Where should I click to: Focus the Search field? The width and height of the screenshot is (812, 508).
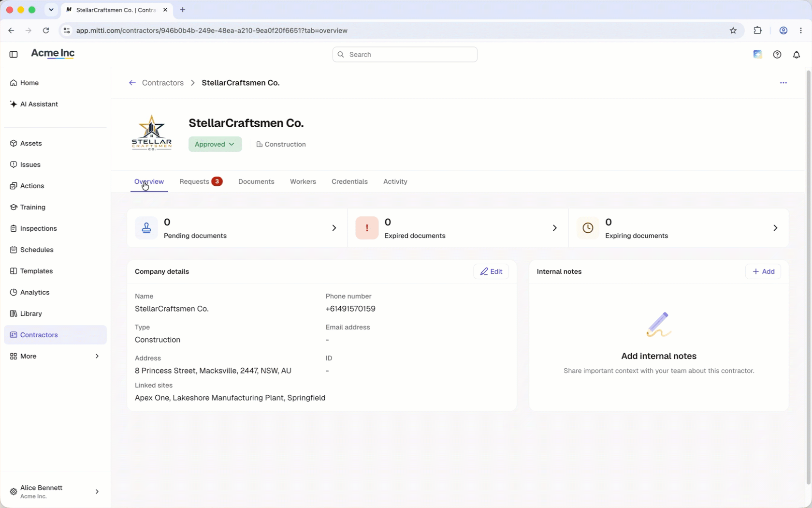(405, 54)
